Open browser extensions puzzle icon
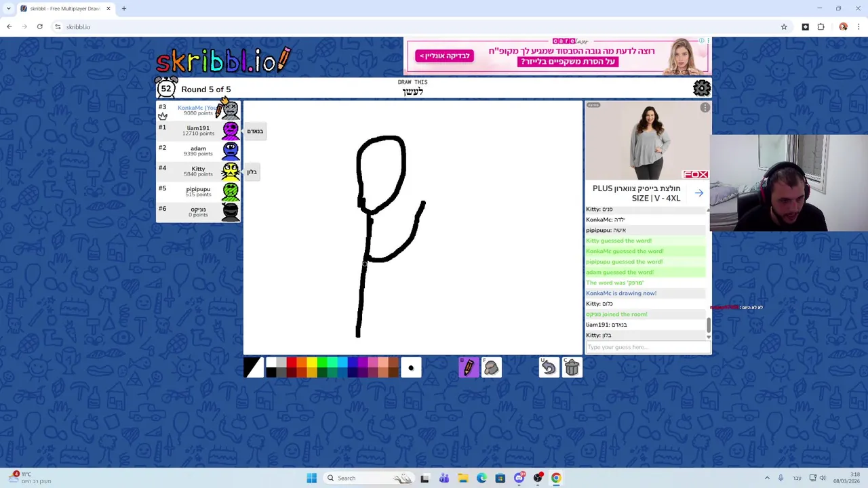This screenshot has width=868, height=488. [821, 26]
